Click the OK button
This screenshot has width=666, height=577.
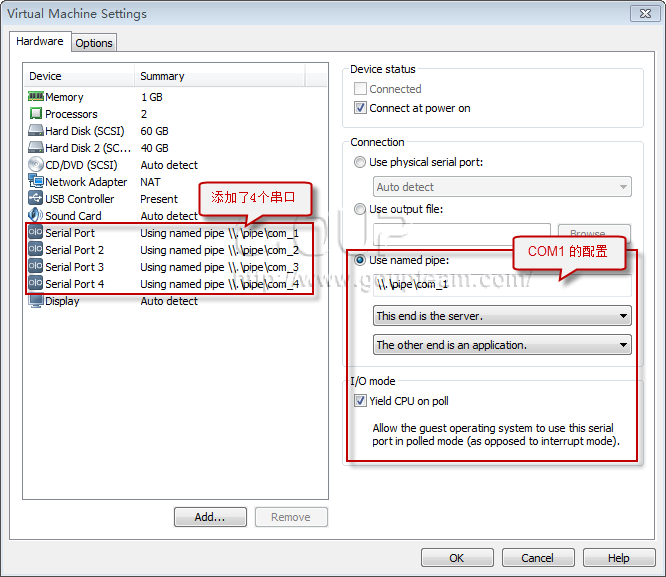(x=457, y=557)
